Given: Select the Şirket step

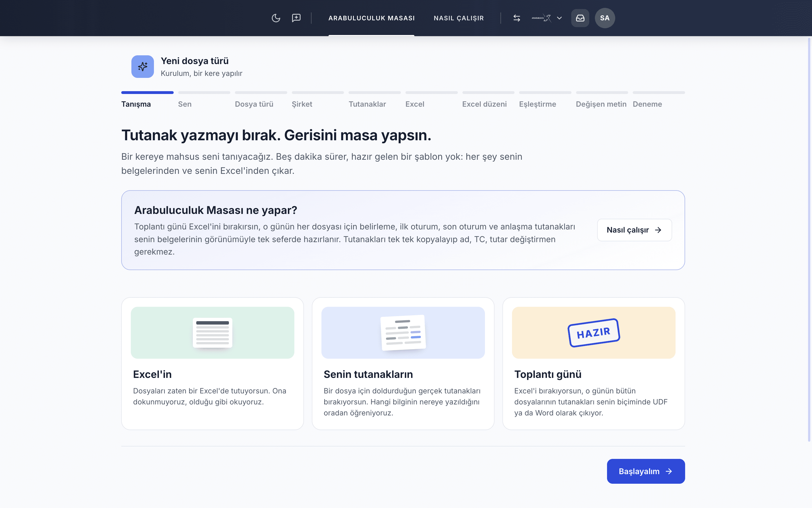Looking at the screenshot, I should (302, 104).
